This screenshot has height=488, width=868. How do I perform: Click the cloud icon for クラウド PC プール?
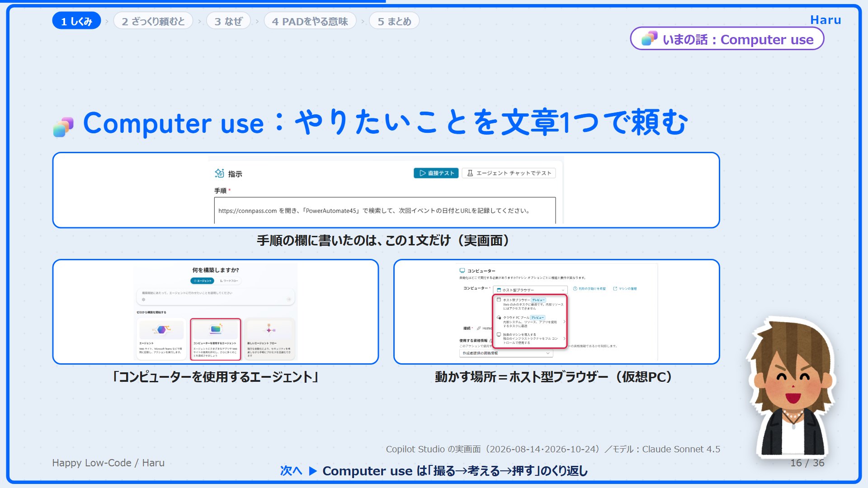click(x=499, y=317)
